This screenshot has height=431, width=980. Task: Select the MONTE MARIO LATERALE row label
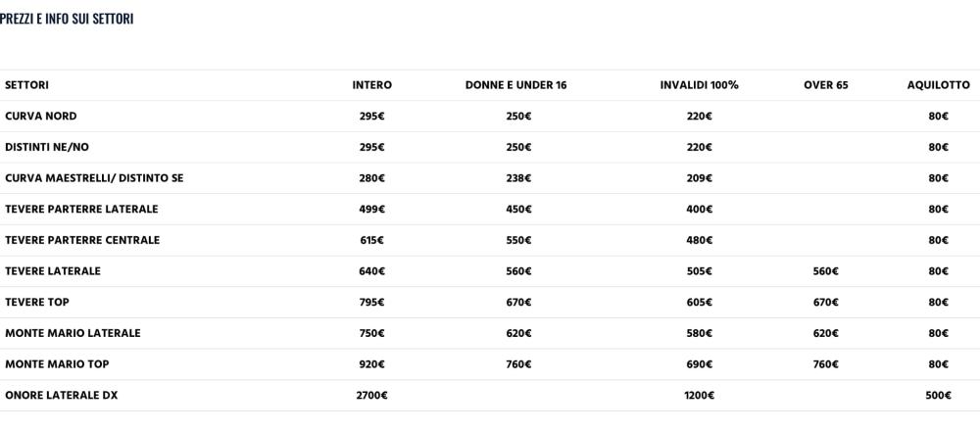click(x=73, y=333)
